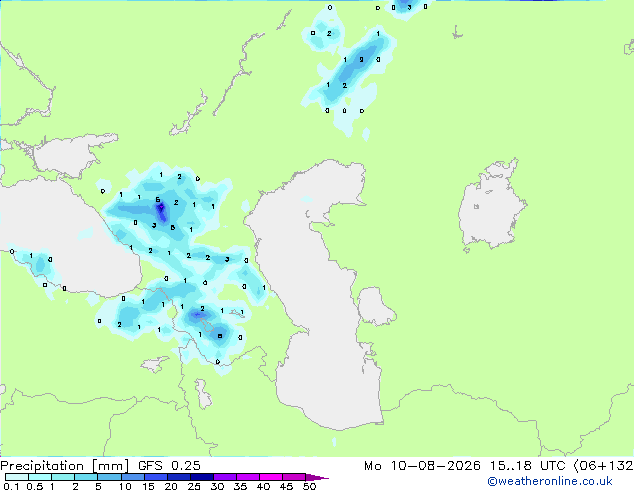Click the 'GFS 0.25' model label

(169, 466)
